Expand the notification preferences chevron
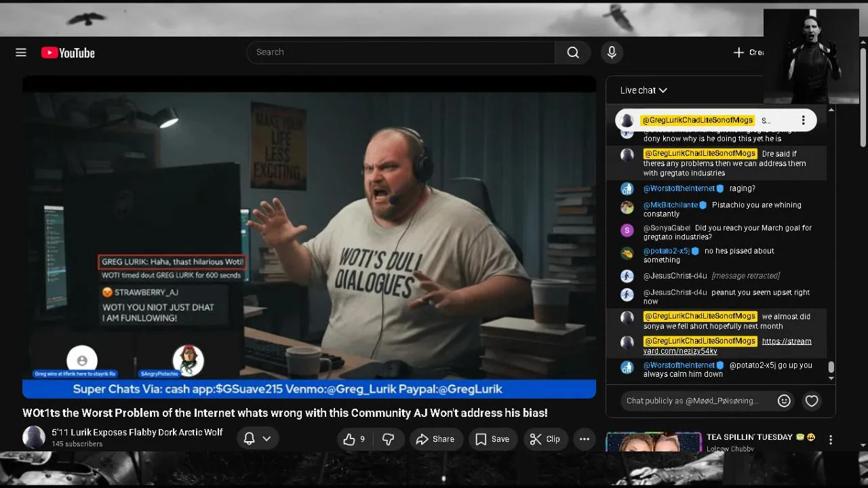 (267, 439)
